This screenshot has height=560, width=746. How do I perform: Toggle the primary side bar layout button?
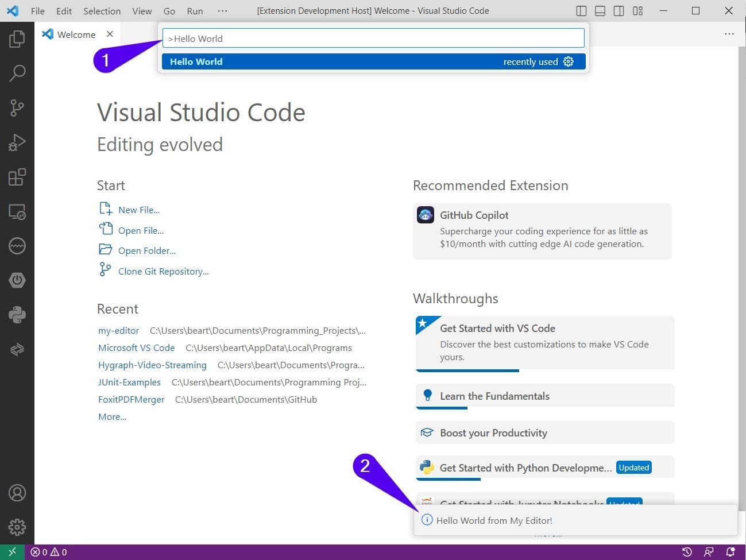tap(581, 11)
